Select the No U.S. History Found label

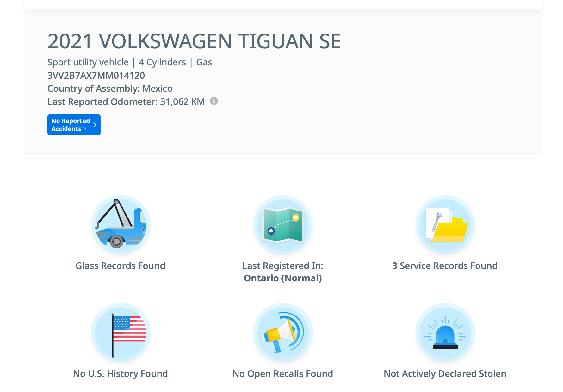tap(121, 374)
